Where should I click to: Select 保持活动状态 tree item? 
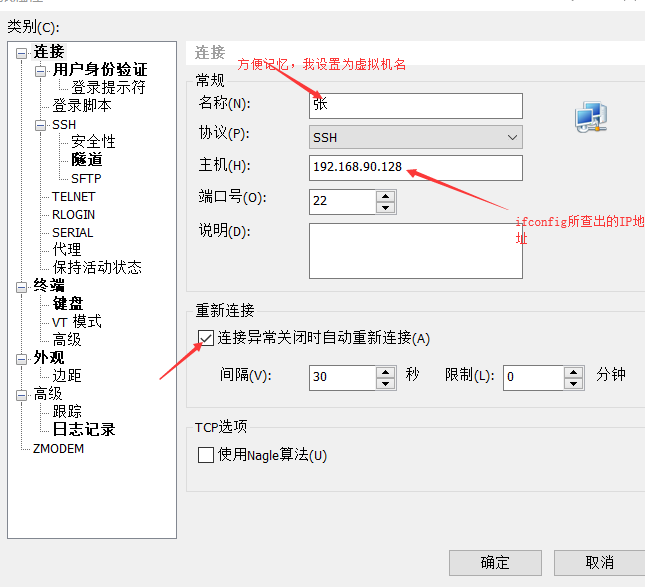point(97,267)
